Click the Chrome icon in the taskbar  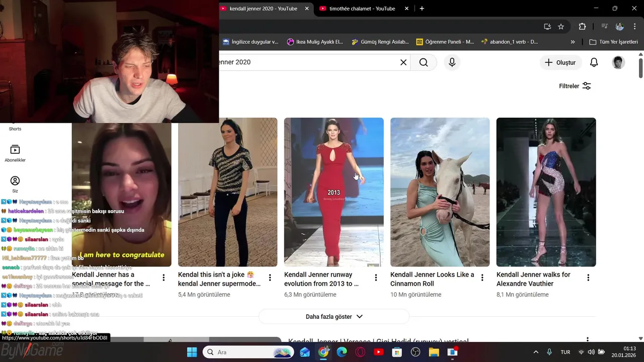(324, 352)
